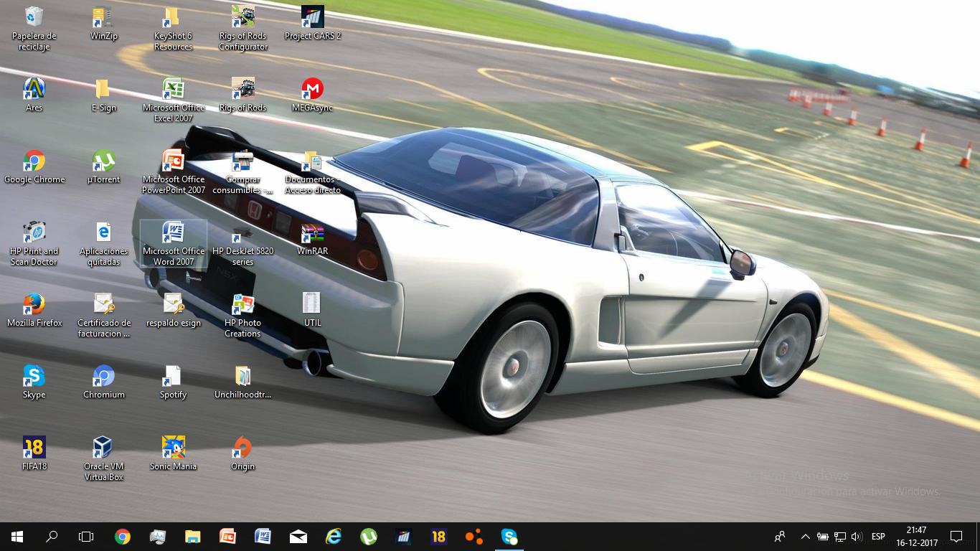This screenshot has height=551, width=980.
Task: Select Google Chrome desktop shortcut
Action: [x=34, y=166]
